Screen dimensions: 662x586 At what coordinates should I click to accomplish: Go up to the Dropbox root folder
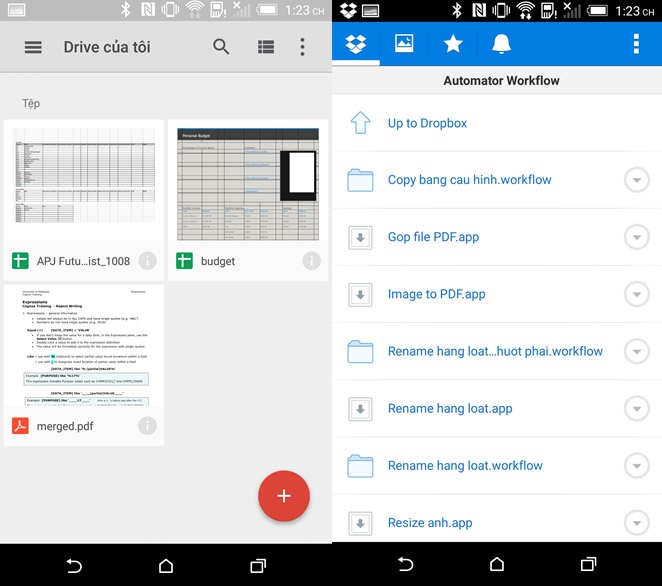497,123
